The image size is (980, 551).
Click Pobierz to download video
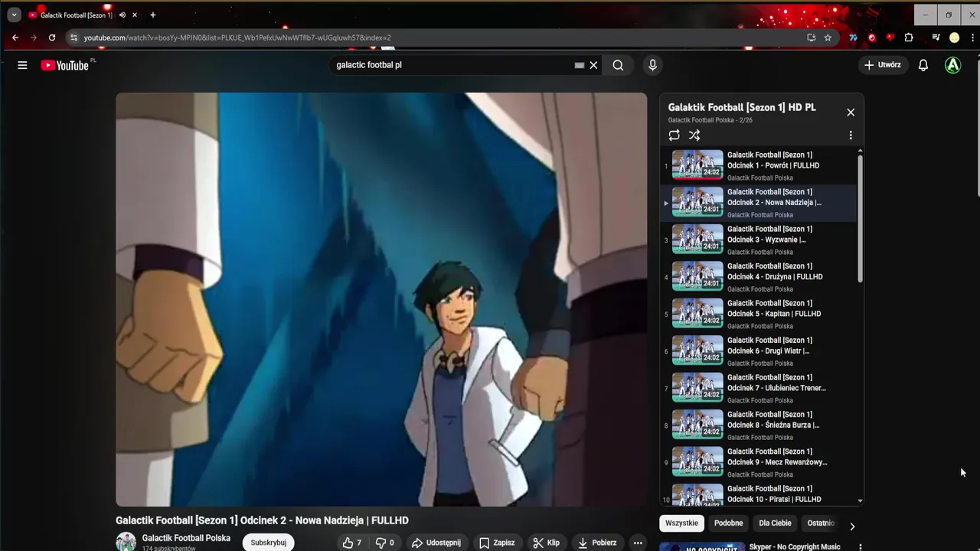(x=599, y=543)
